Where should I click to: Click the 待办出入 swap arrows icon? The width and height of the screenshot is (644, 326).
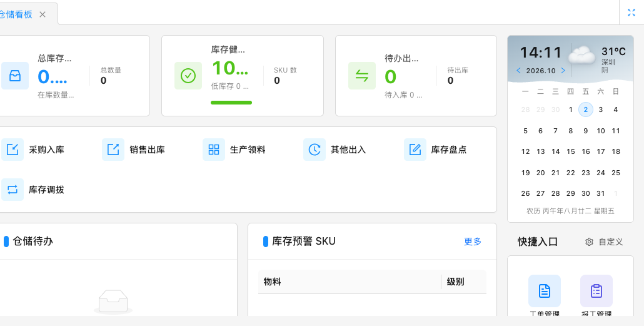362,76
